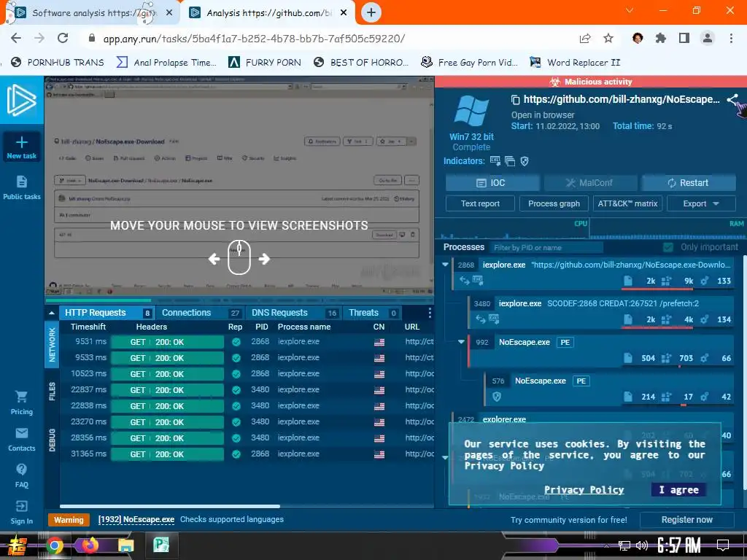The image size is (747, 560).
Task: Click the bookmark star icon
Action: [608, 38]
